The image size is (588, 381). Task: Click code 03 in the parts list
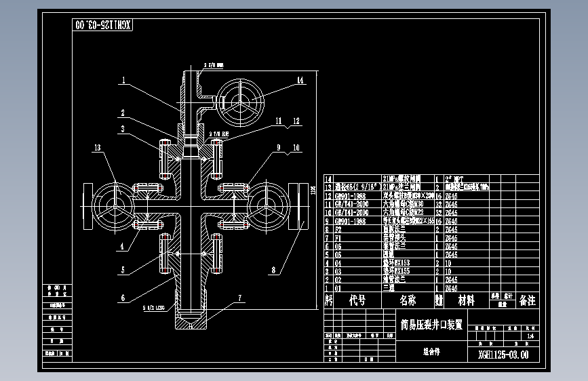(x=338, y=271)
